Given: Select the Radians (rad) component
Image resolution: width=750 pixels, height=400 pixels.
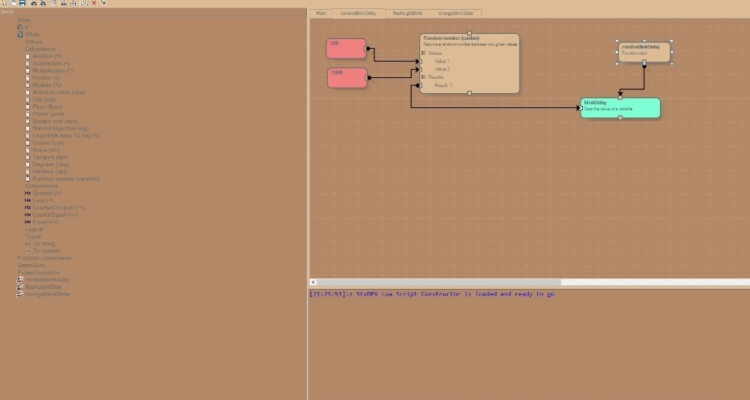Looking at the screenshot, I should 50,171.
